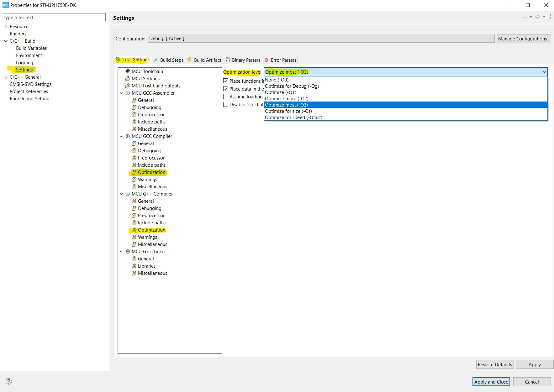Enable the Assume loading checkbox
Screen dimensions: 554x392
(226, 97)
